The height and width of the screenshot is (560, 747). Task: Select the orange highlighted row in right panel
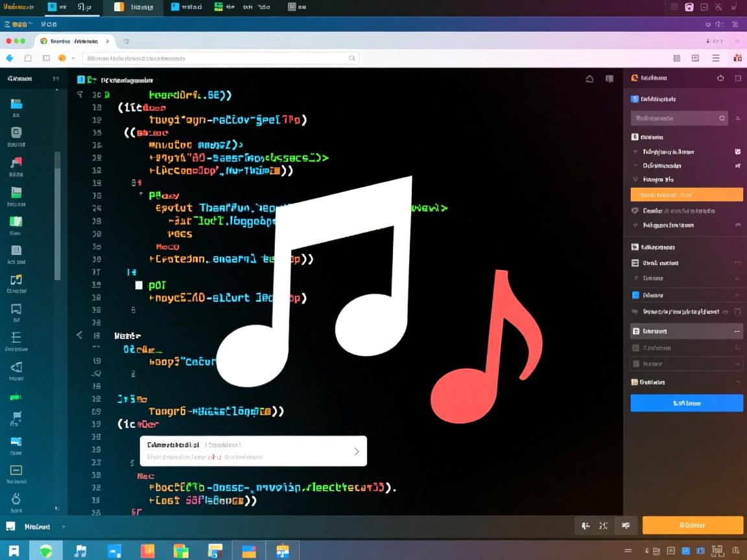(687, 194)
